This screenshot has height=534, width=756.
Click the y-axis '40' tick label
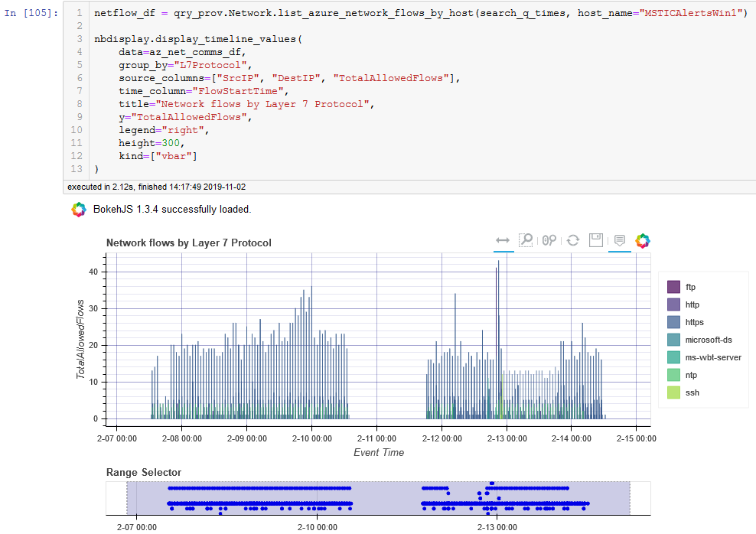93,272
